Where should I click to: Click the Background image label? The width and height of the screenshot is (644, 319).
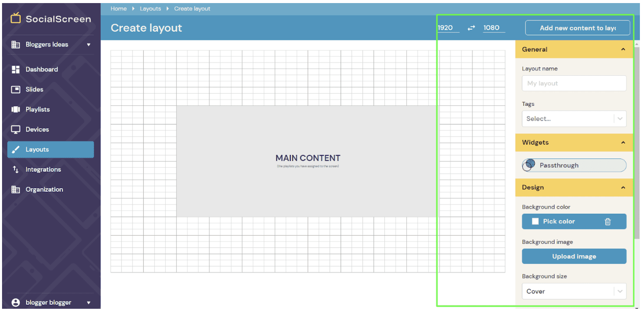coord(547,242)
